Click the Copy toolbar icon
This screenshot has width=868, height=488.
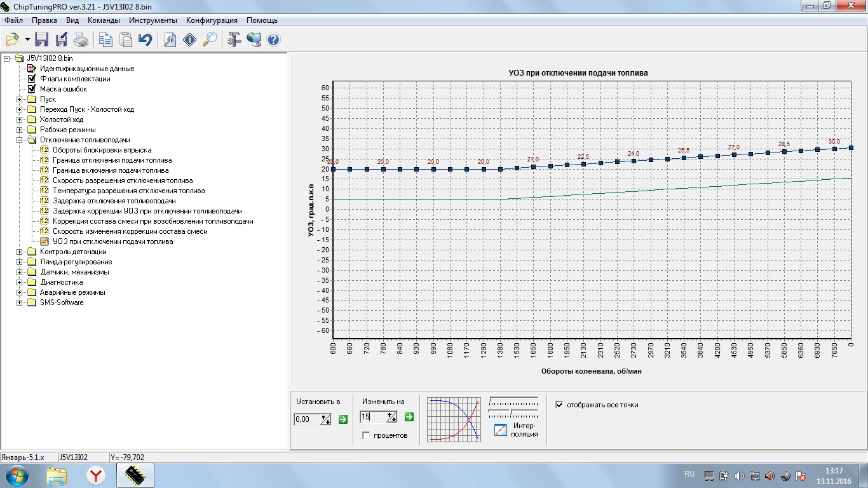105,40
